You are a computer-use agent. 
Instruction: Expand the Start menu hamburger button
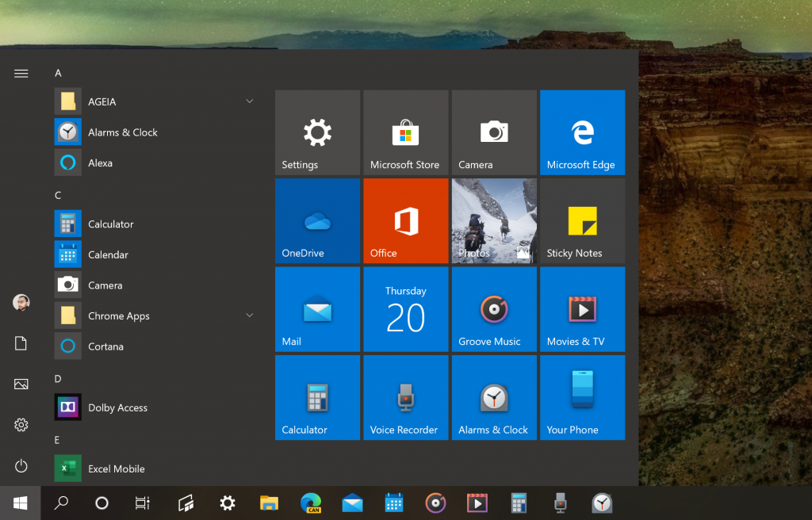21,74
